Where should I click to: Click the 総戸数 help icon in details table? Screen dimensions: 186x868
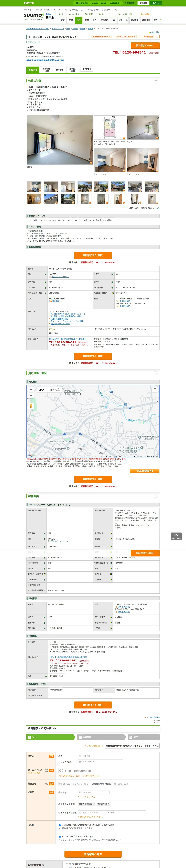(112, 282)
